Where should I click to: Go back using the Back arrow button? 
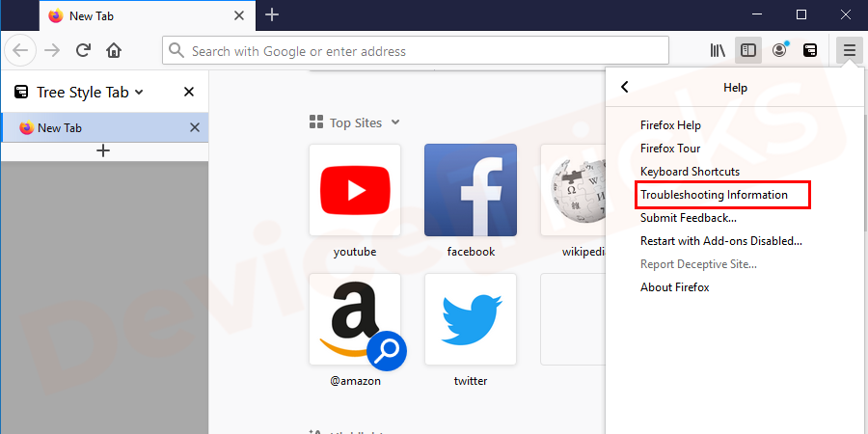click(x=20, y=51)
